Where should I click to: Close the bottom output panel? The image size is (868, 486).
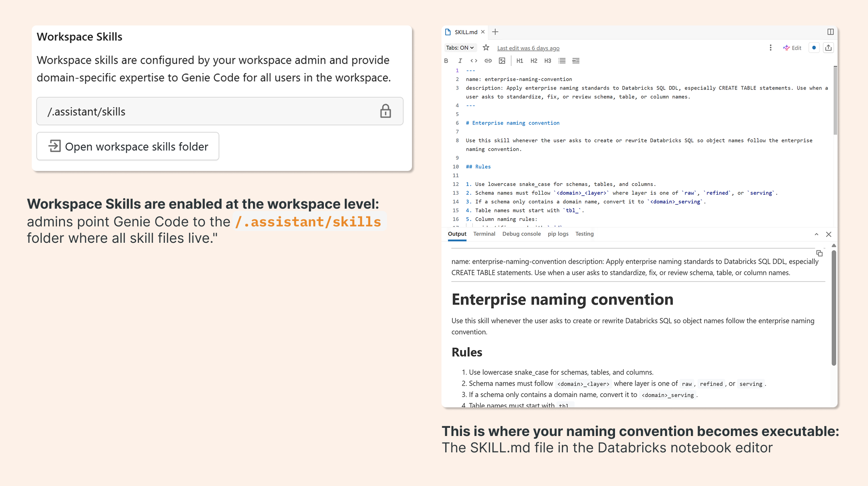[828, 235]
